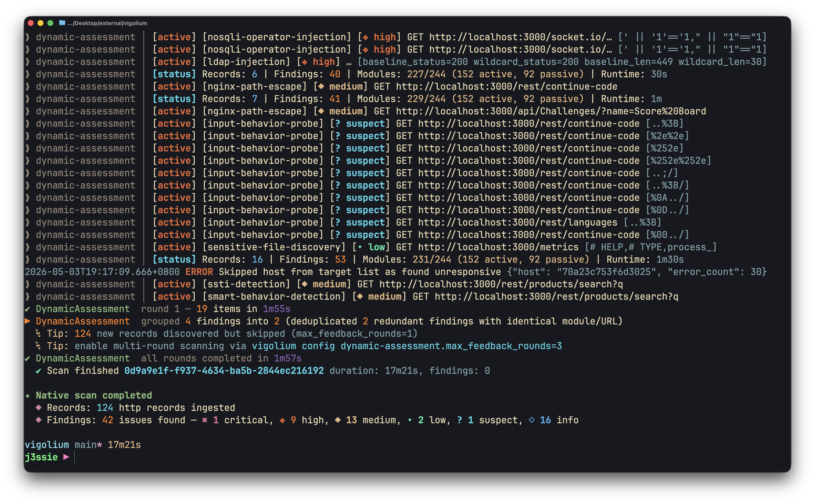The image size is (815, 504).
Task: Click the green dot icon before 2 low
Action: pos(410,420)
